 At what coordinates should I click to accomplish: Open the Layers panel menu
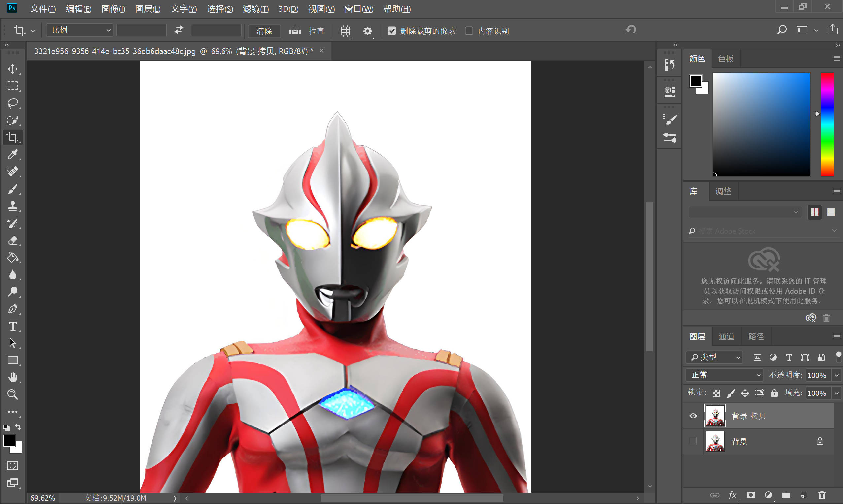click(x=837, y=336)
